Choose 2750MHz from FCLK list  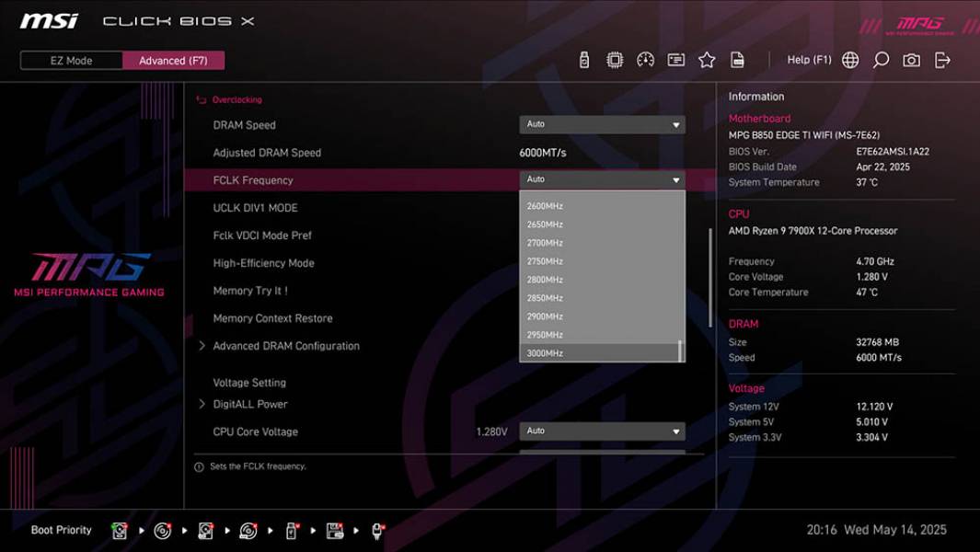pyautogui.click(x=602, y=261)
